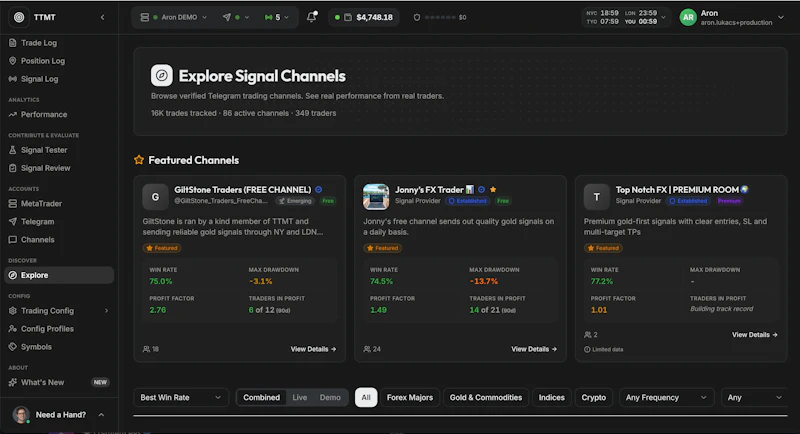Screen dimensions: 800x434
Task: View details of Jonny's FX Trader
Action: (x=534, y=349)
